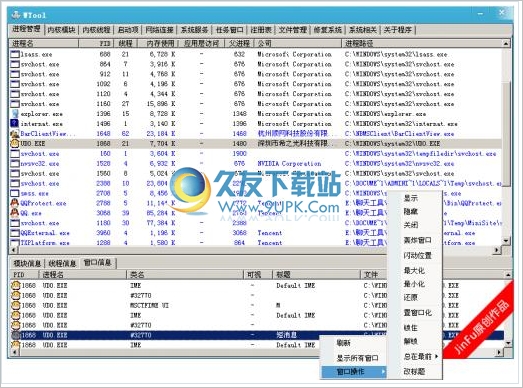Click the QQExternal.exe process icon
Viewport: 523px width, 388px height.
[x=15, y=233]
